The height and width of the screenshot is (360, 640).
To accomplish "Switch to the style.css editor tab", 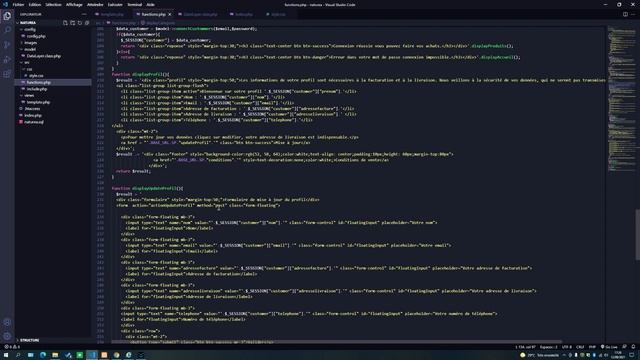I will pyautogui.click(x=278, y=14).
